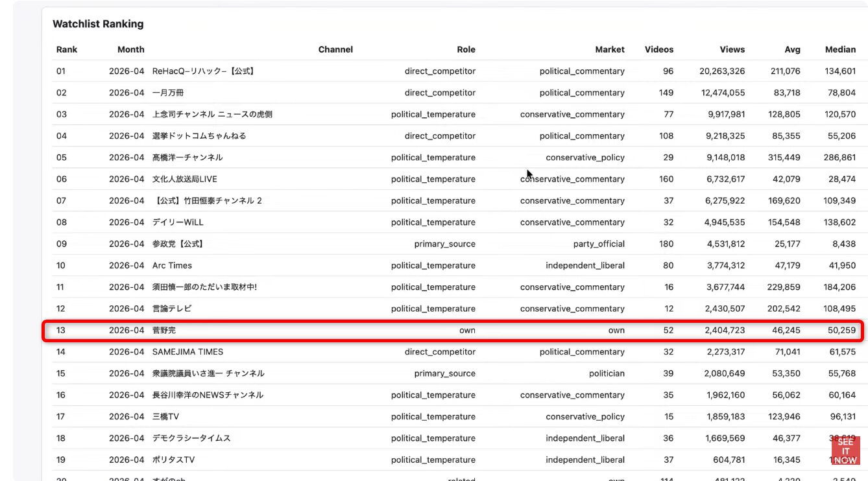868x481 pixels.
Task: Select channel Arc Times
Action: (172, 266)
